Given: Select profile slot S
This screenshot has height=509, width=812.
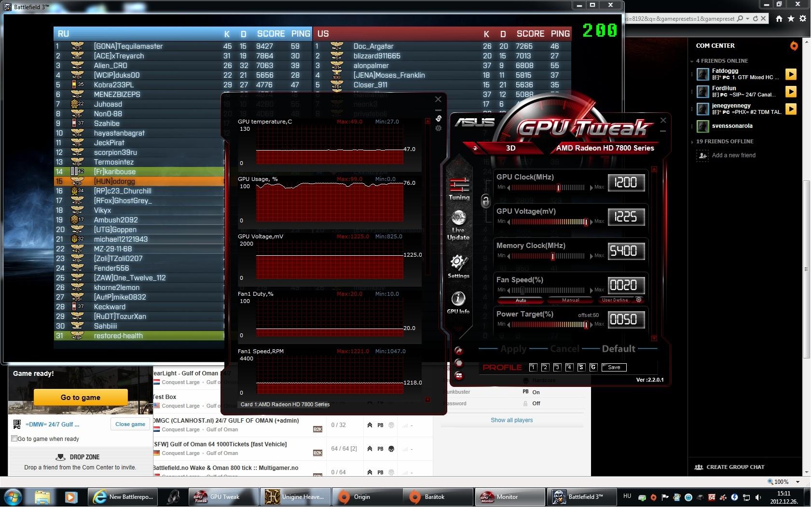Looking at the screenshot, I should [581, 367].
